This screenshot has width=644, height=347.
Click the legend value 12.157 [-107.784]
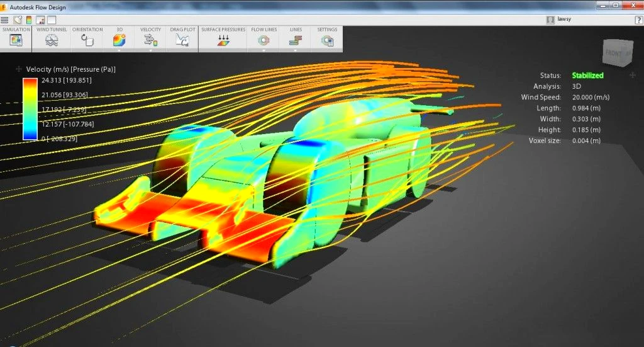[68, 124]
